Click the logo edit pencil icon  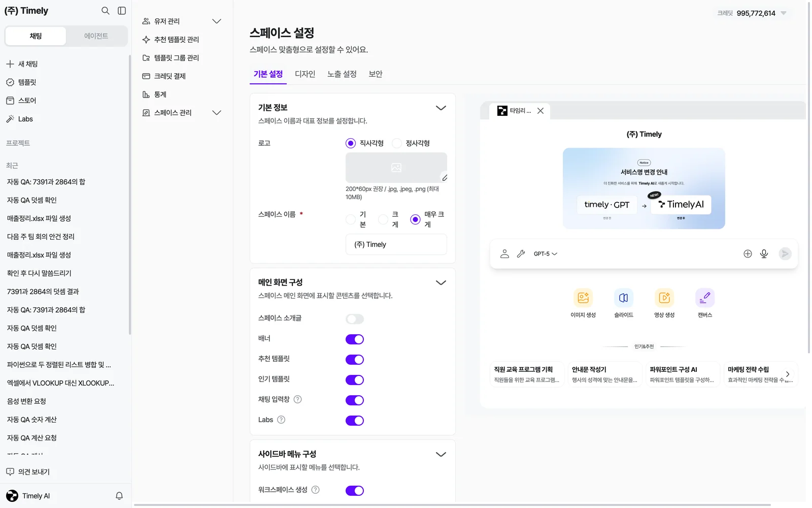[x=445, y=178]
